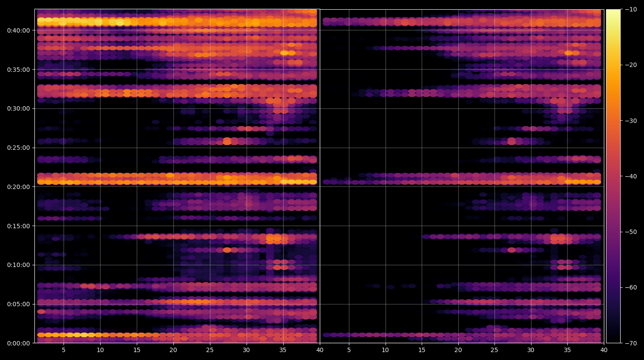This screenshot has height=360, width=644.
Task: Select the '20' x-axis label of right plot
Action: (458, 350)
